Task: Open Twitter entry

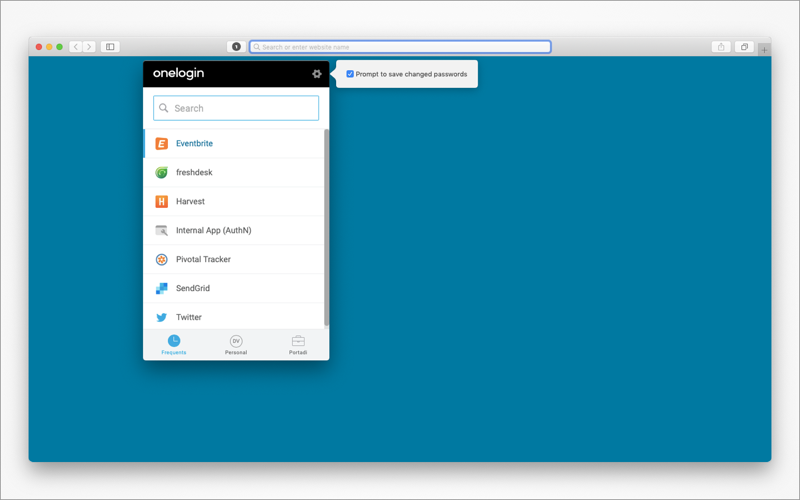Action: [x=234, y=316]
